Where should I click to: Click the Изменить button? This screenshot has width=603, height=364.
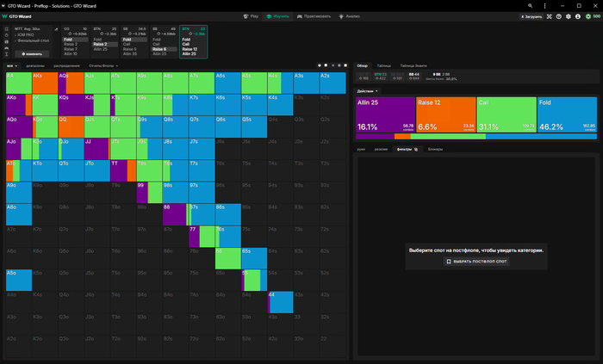(x=32, y=53)
